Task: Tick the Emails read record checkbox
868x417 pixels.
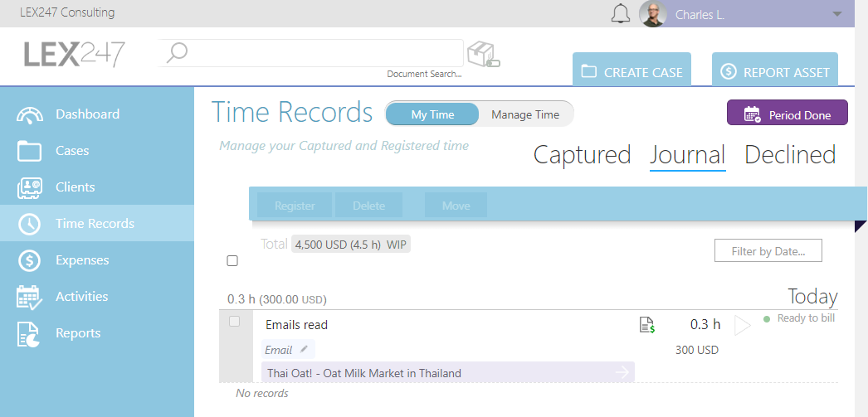Action: pyautogui.click(x=235, y=322)
